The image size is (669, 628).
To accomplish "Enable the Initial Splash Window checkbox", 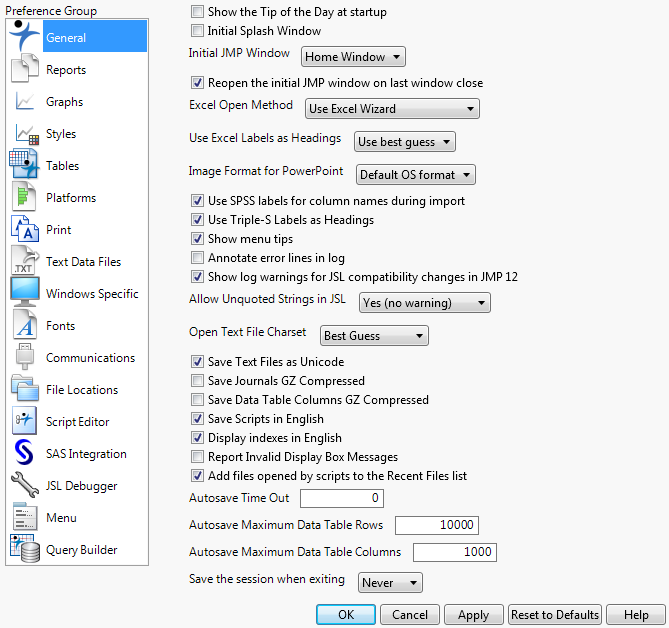I will point(197,31).
